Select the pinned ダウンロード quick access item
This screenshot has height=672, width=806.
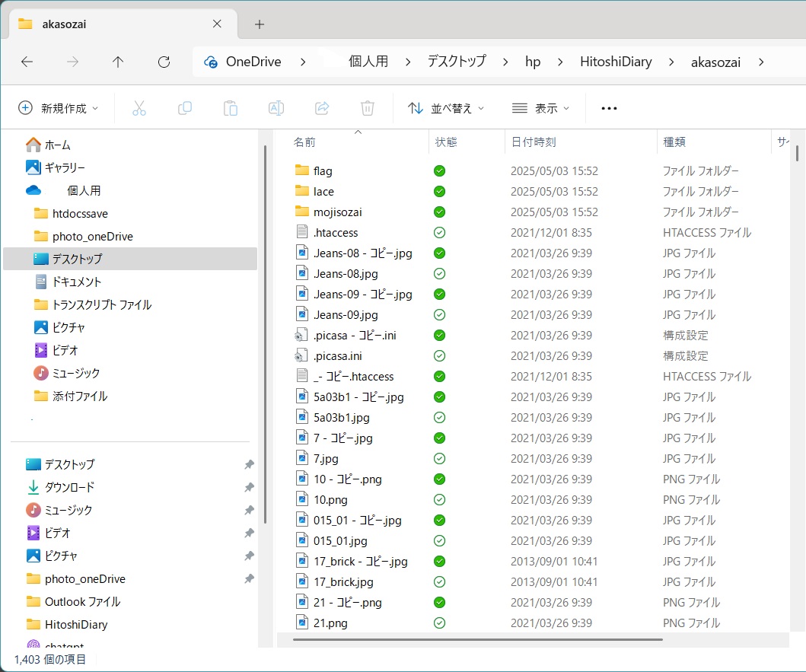coord(69,487)
